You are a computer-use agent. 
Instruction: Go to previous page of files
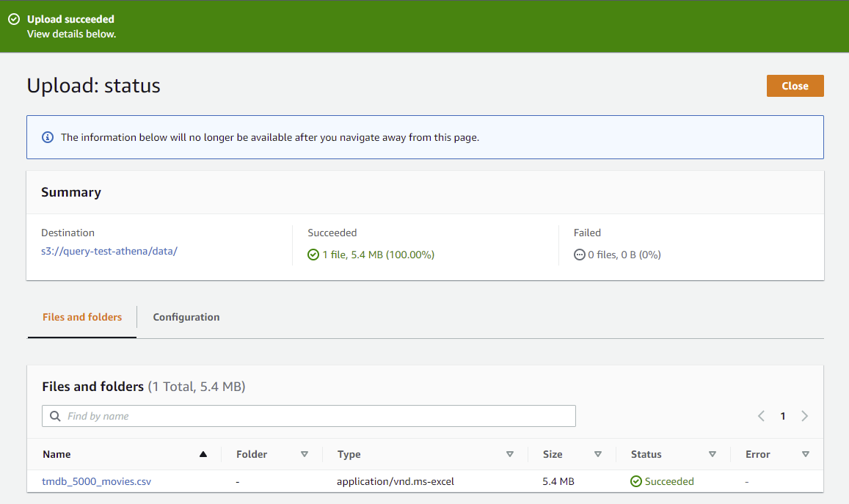click(x=761, y=416)
